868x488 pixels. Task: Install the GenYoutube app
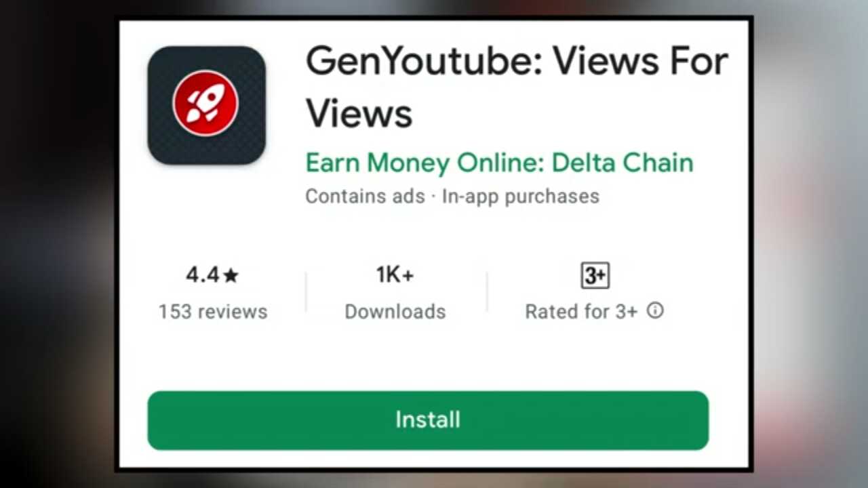(428, 420)
